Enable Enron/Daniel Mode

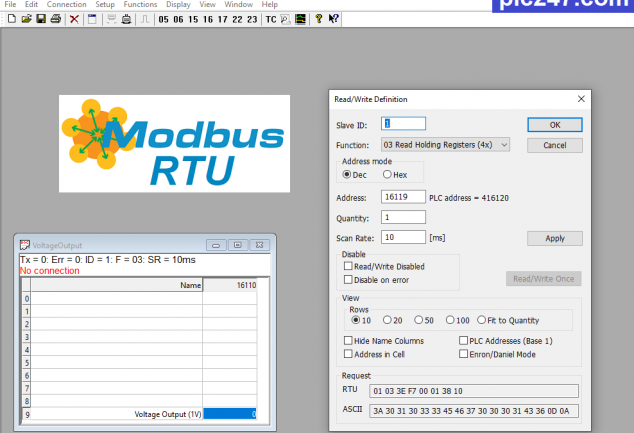[463, 354]
